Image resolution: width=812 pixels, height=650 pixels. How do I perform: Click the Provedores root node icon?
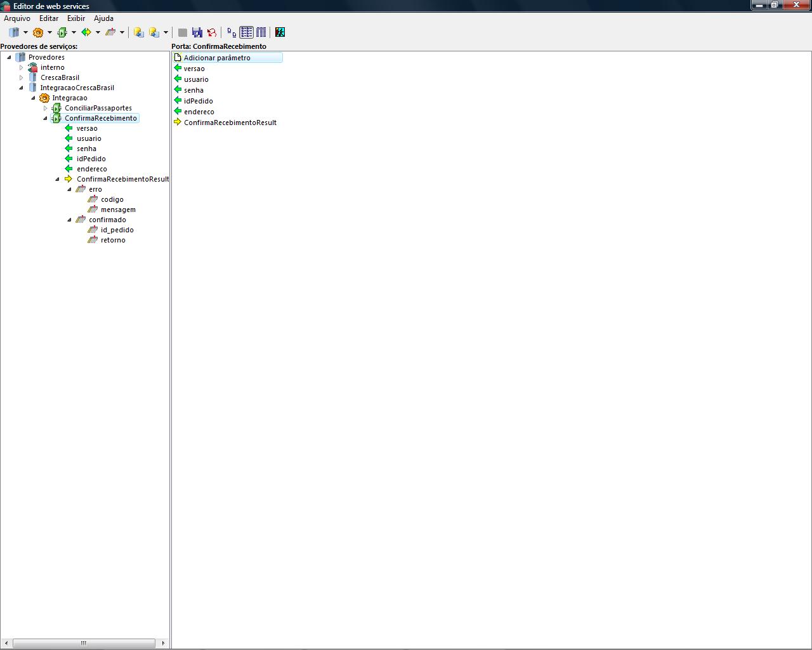pyautogui.click(x=21, y=57)
